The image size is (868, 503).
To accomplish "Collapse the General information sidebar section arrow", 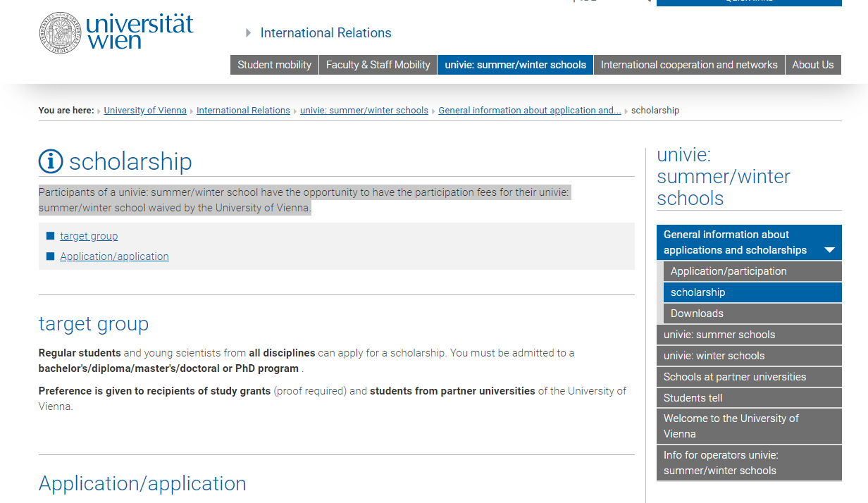I will 829,250.
